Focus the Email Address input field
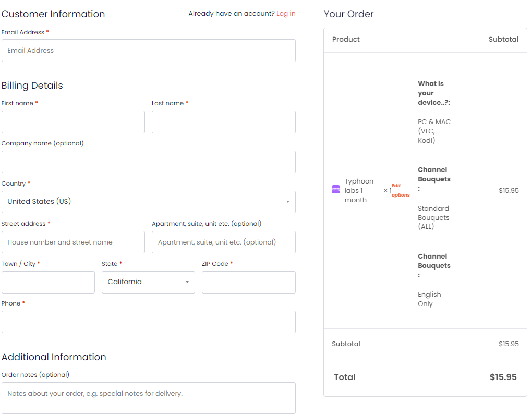 [x=148, y=51]
